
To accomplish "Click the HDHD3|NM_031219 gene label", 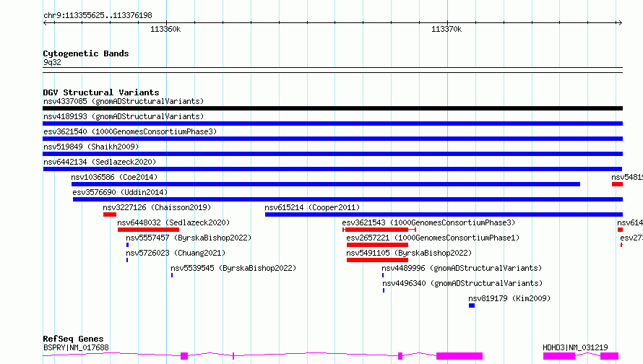I will 575,347.
